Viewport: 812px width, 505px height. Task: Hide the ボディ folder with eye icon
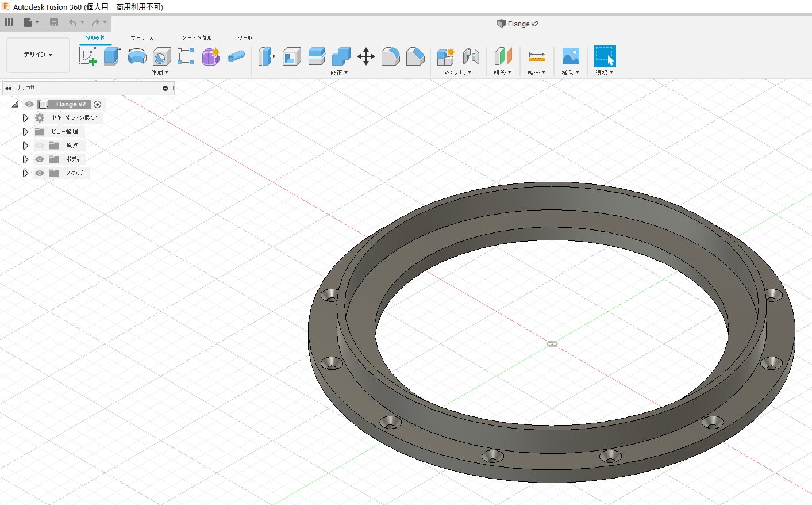coord(40,159)
